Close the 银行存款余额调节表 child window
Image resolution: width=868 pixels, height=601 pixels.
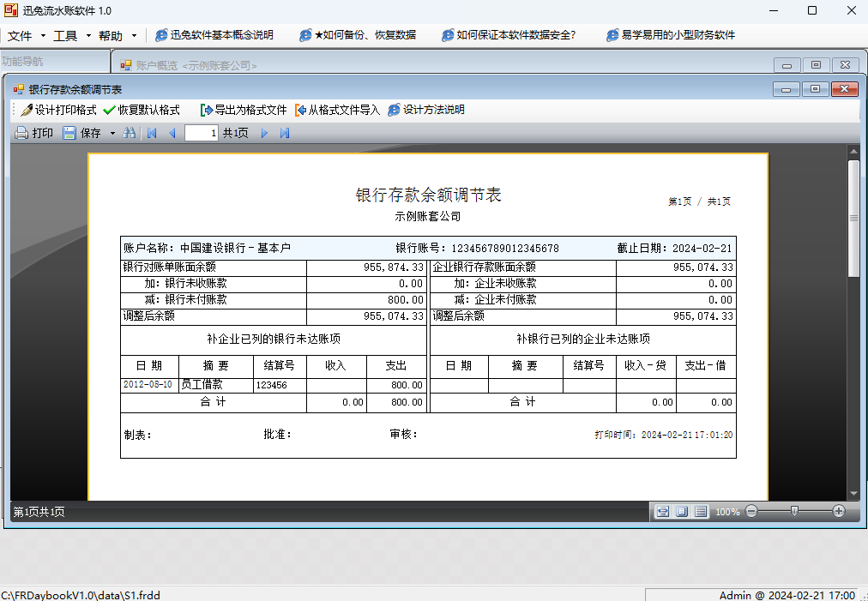tap(844, 88)
